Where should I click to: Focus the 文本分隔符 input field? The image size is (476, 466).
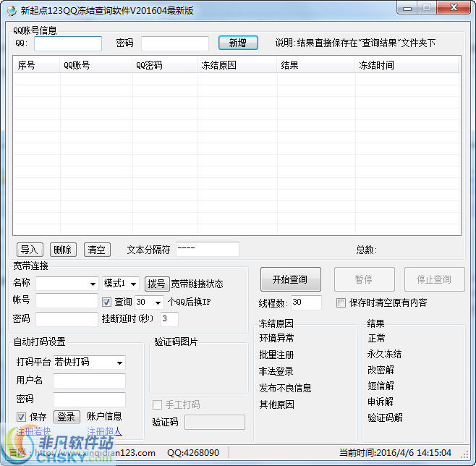pos(208,249)
